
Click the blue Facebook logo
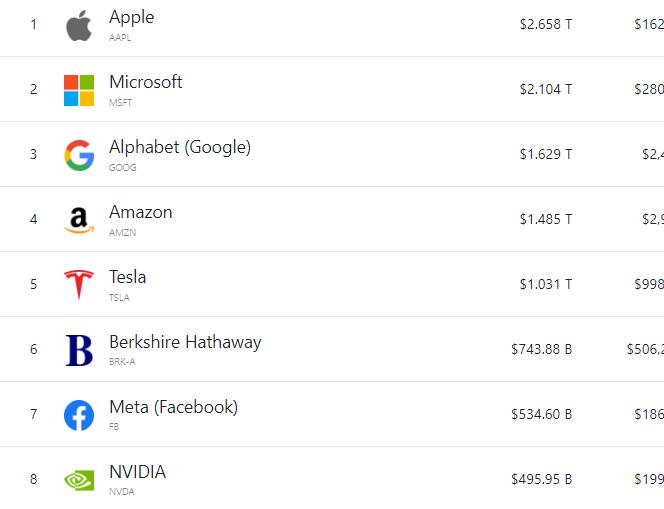(79, 415)
